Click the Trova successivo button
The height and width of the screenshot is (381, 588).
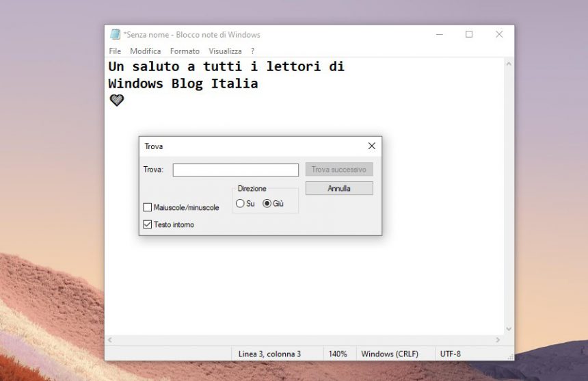(x=339, y=170)
